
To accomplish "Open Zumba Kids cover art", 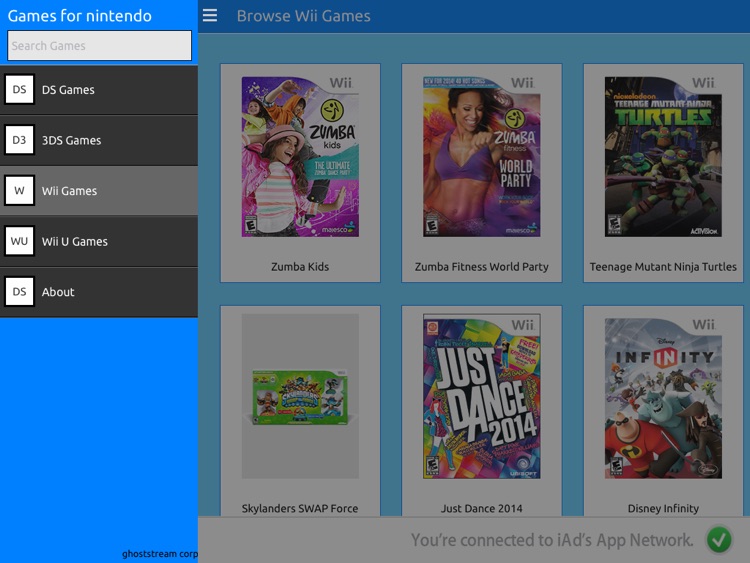I will coord(300,156).
